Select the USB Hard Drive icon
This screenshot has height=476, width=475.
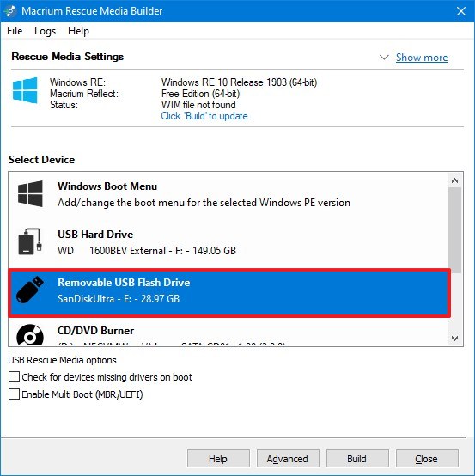click(30, 241)
